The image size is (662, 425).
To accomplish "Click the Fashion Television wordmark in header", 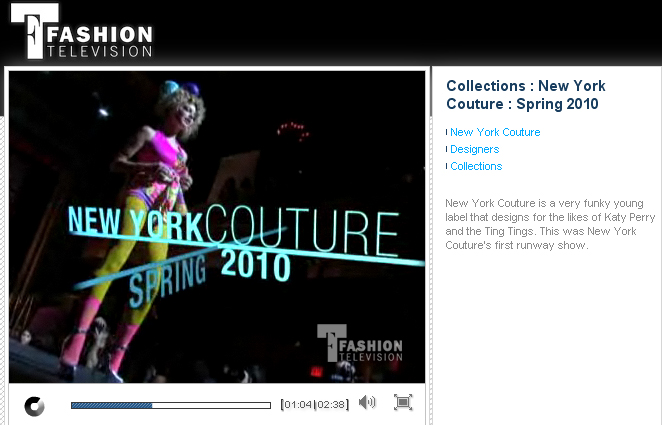I will [x=100, y=41].
